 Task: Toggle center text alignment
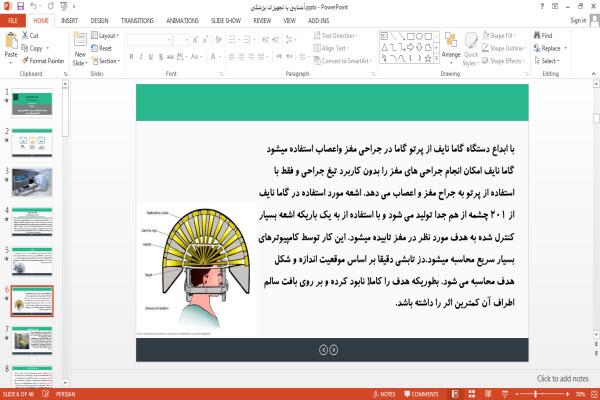(x=241, y=57)
